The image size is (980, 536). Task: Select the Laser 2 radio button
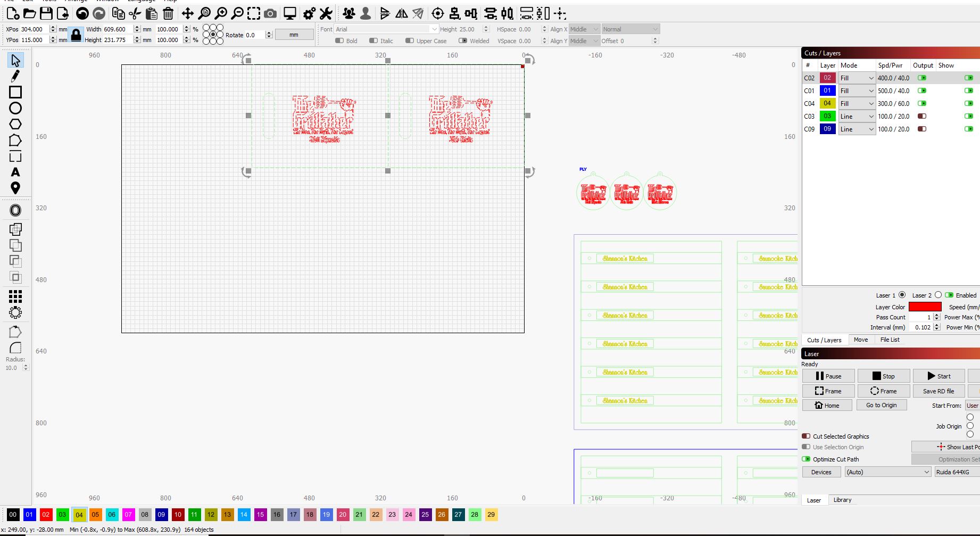click(x=938, y=295)
